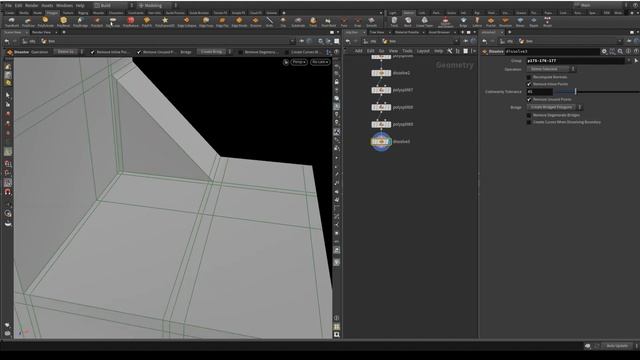Open the network editor Layout menu
This screenshot has width=640, height=360.
point(423,51)
